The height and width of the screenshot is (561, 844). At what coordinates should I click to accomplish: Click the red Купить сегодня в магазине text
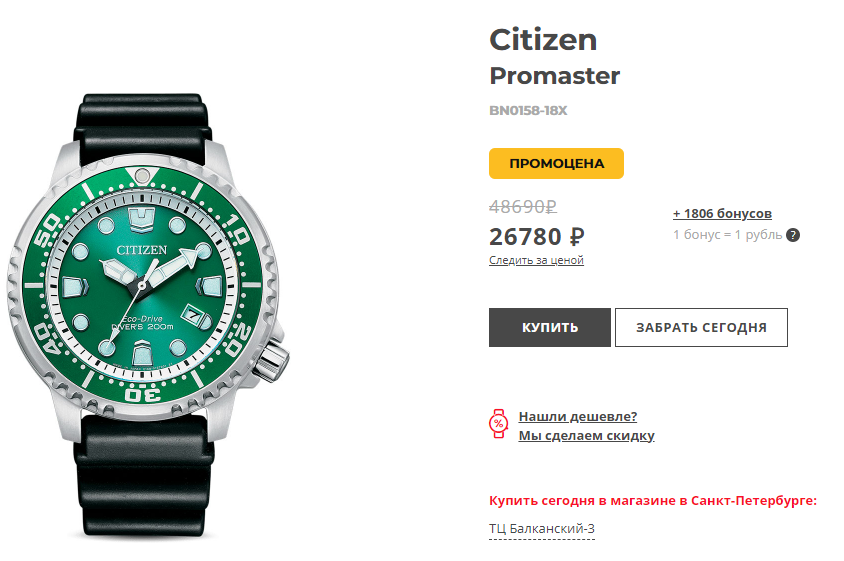point(653,500)
